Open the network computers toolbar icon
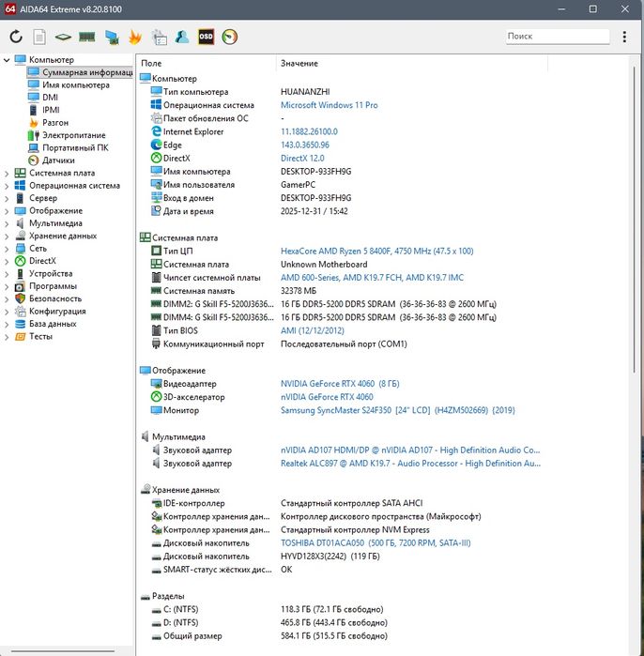The image size is (644, 656). pyautogui.click(x=112, y=37)
